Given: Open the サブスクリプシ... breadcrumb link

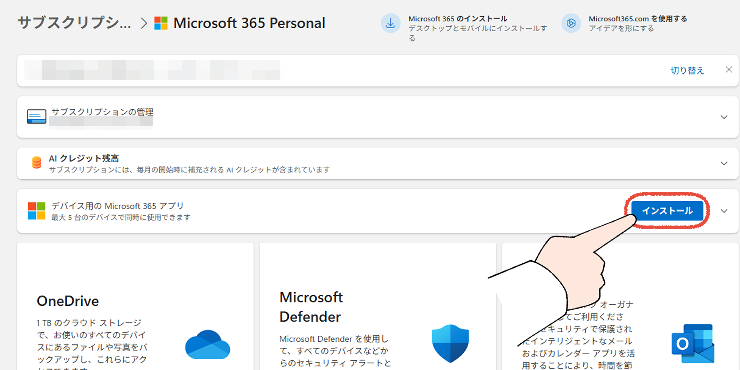Looking at the screenshot, I should pos(75,23).
